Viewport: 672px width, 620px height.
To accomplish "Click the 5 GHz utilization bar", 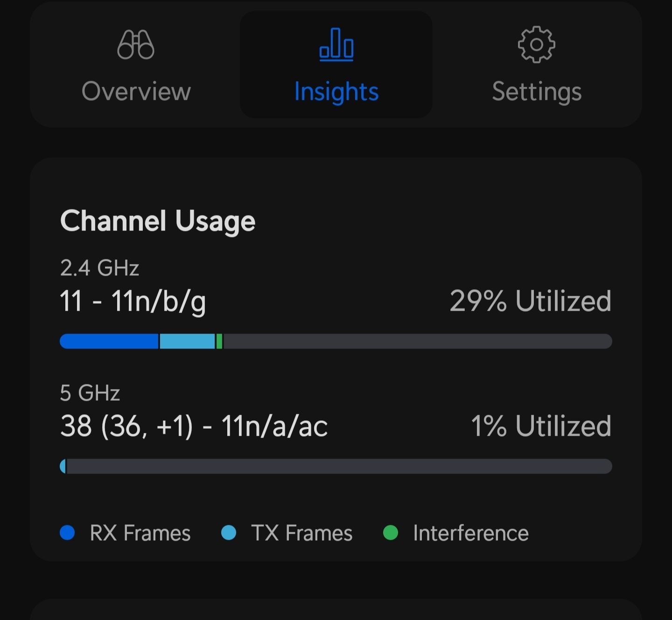I will pos(336,467).
